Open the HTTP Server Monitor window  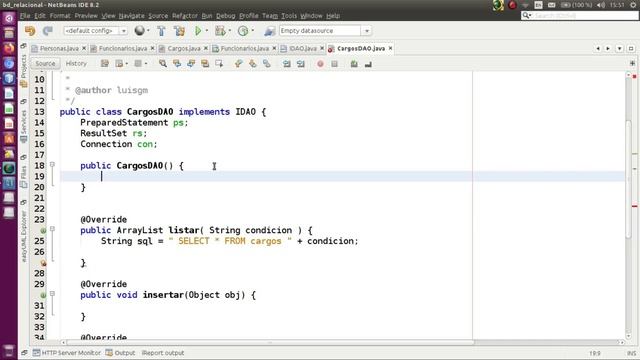(x=67, y=353)
